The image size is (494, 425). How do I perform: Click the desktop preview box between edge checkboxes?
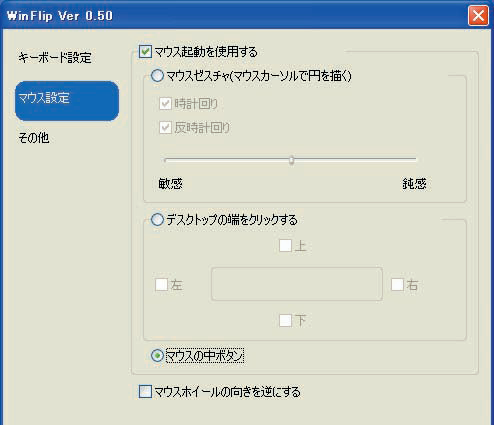pyautogui.click(x=297, y=284)
